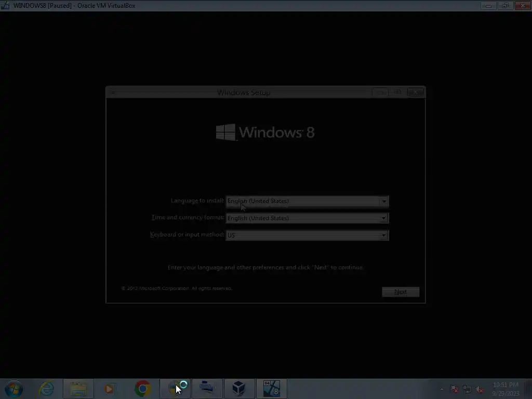Switch to VirtualBox Manager cube icon
532x399 pixels.
click(239, 389)
